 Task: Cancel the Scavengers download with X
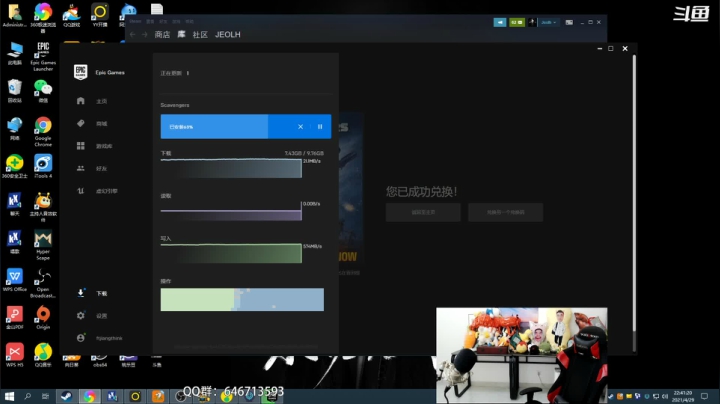point(300,127)
